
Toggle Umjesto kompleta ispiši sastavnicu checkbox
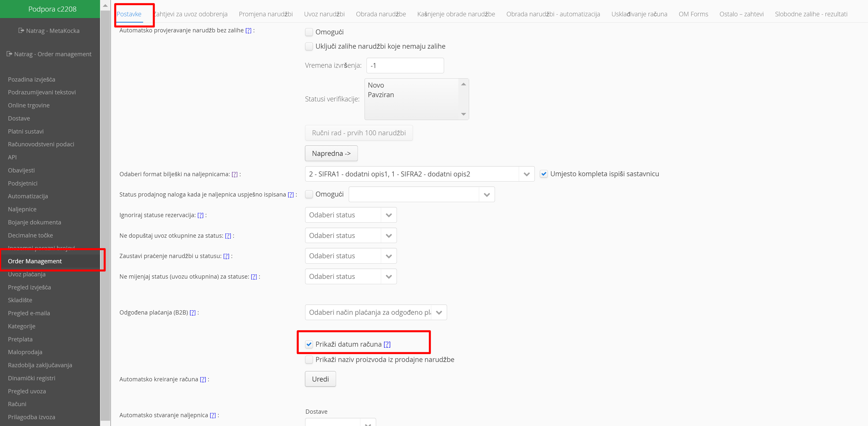pos(544,174)
